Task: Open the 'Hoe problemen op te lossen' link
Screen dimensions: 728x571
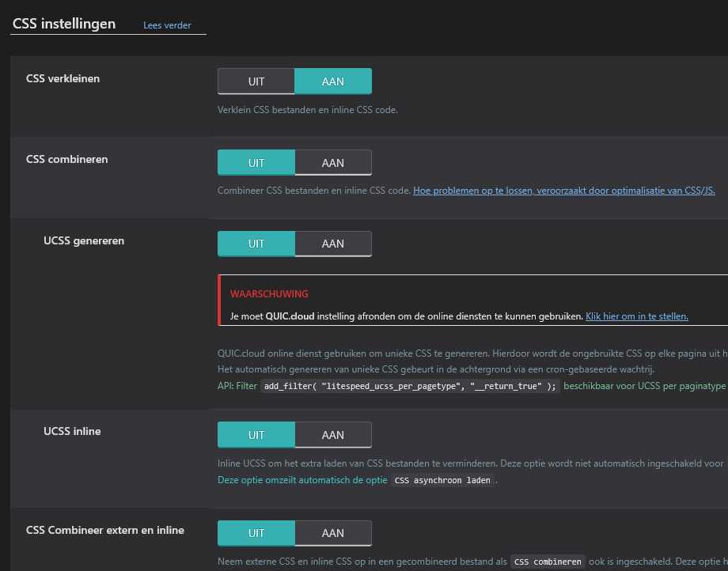Action: click(x=563, y=191)
